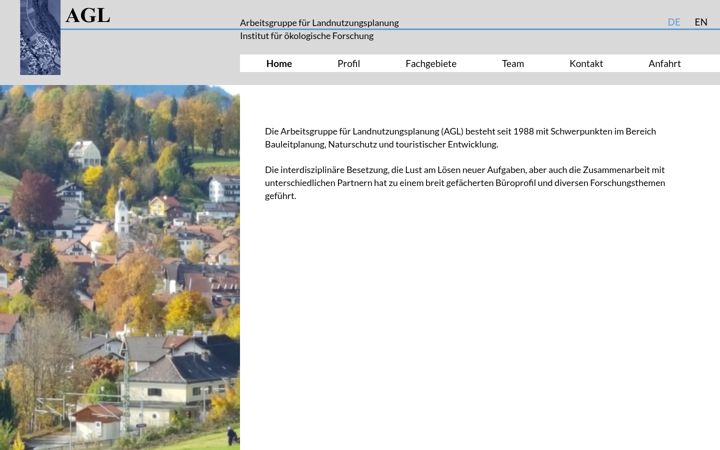720x450 pixels.
Task: Click the AGL site title text
Action: [88, 15]
